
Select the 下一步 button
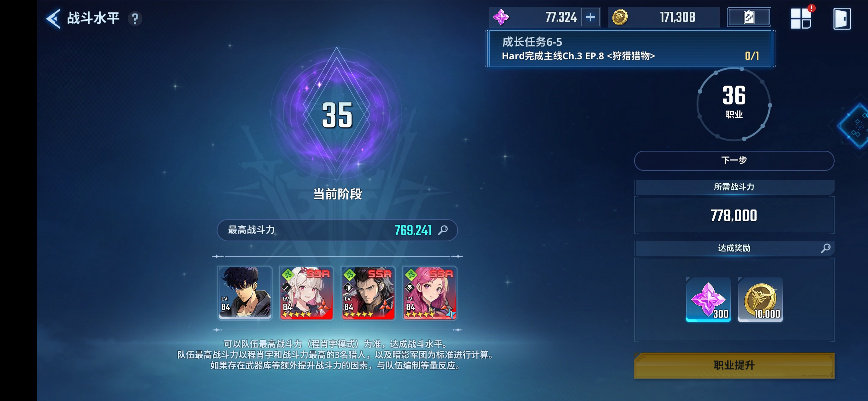point(734,160)
